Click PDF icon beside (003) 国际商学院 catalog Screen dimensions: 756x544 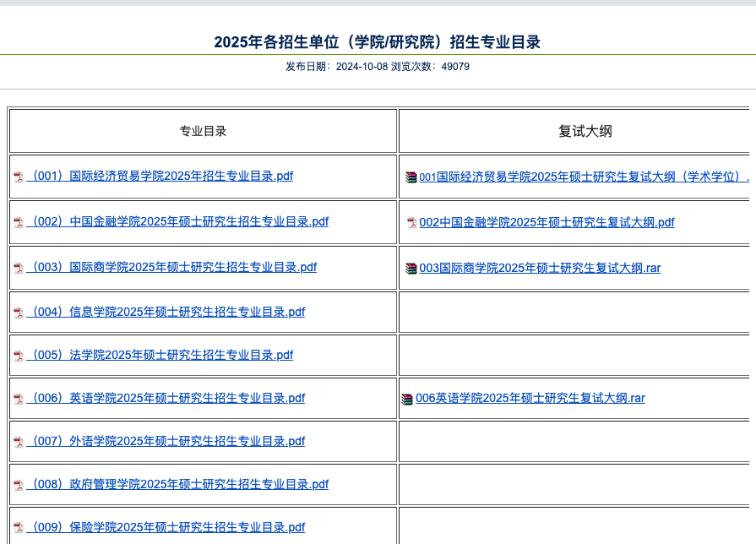pos(19,268)
